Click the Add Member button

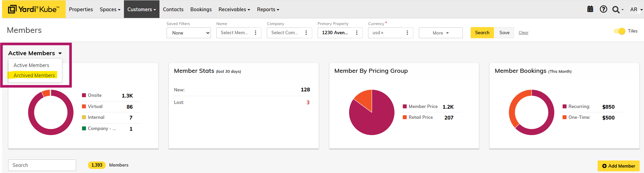pyautogui.click(x=618, y=166)
